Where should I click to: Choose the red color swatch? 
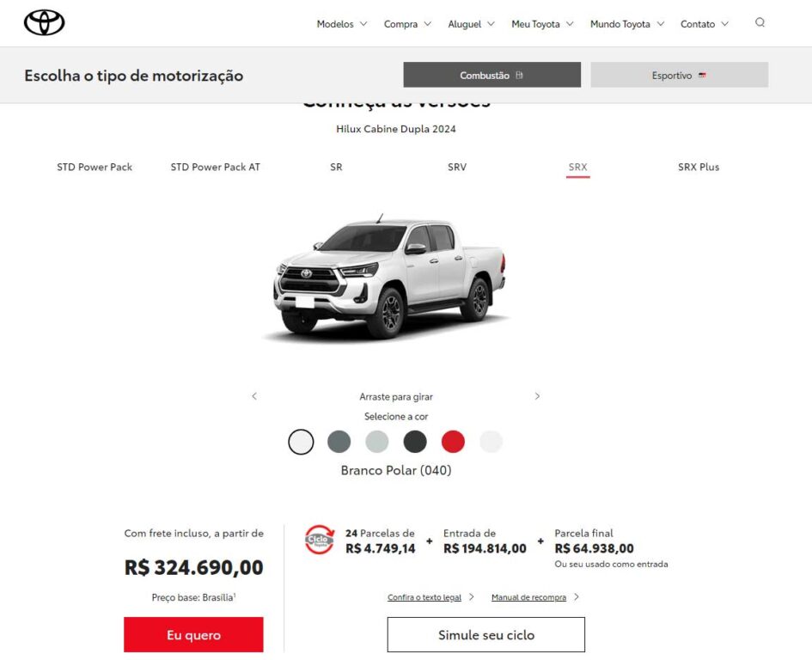tap(453, 442)
